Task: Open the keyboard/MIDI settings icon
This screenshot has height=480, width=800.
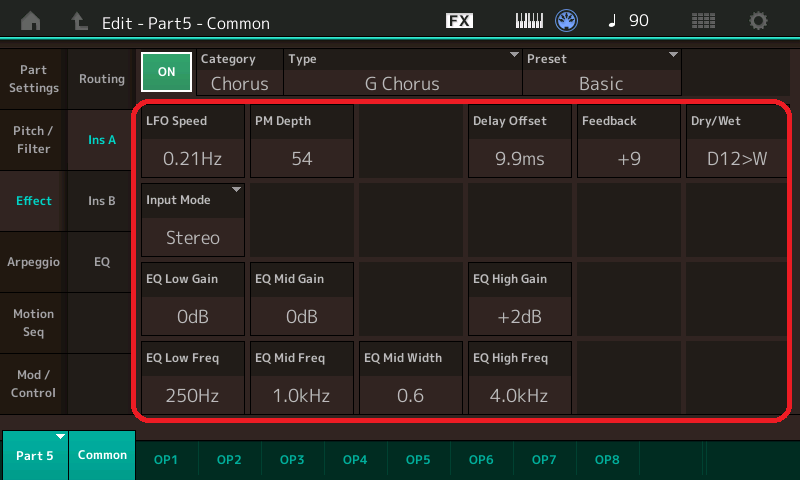Action: [530, 21]
